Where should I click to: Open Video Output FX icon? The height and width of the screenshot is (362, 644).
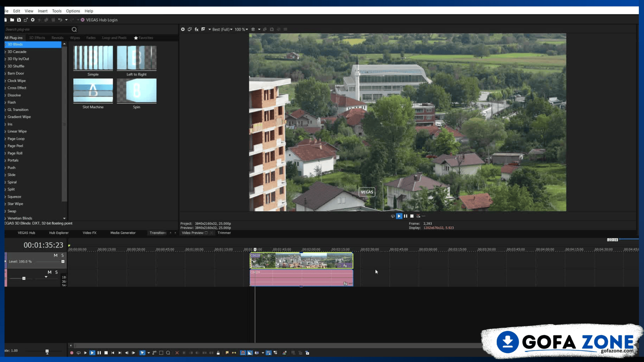(x=197, y=29)
